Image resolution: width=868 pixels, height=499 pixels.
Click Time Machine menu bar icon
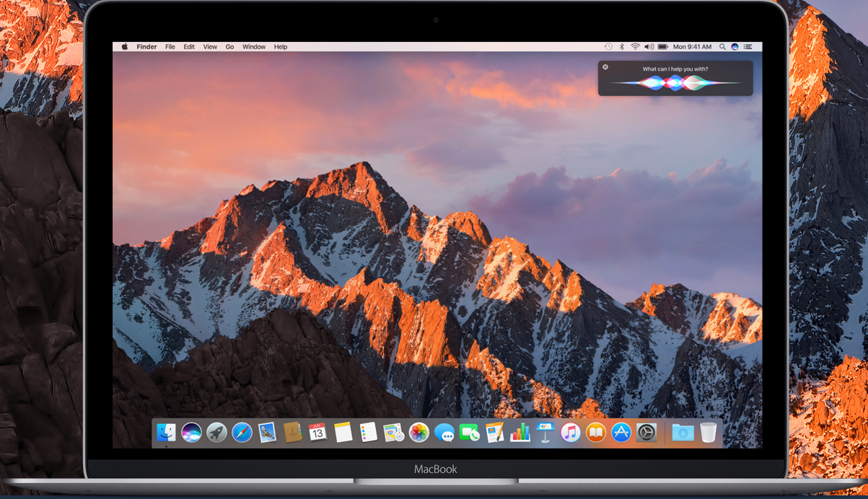(608, 46)
